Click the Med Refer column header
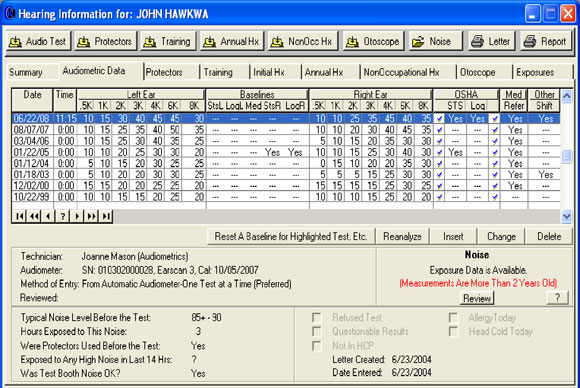Screen dimensions: 580x388 514,100
